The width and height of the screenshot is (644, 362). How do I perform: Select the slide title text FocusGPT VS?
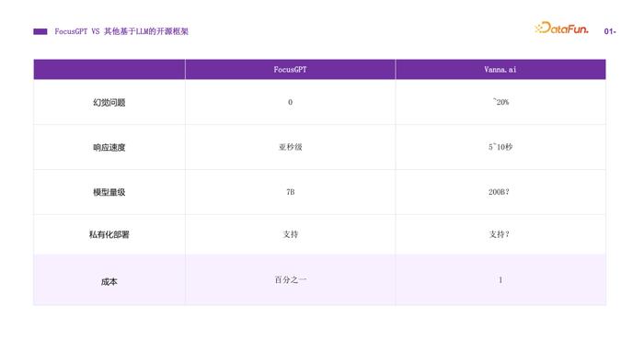(76, 31)
